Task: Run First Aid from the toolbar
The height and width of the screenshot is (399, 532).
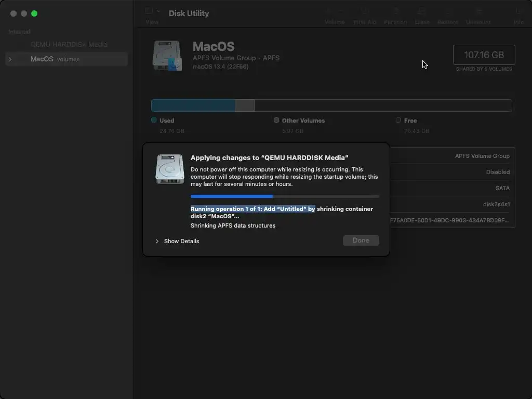Action: (365, 16)
